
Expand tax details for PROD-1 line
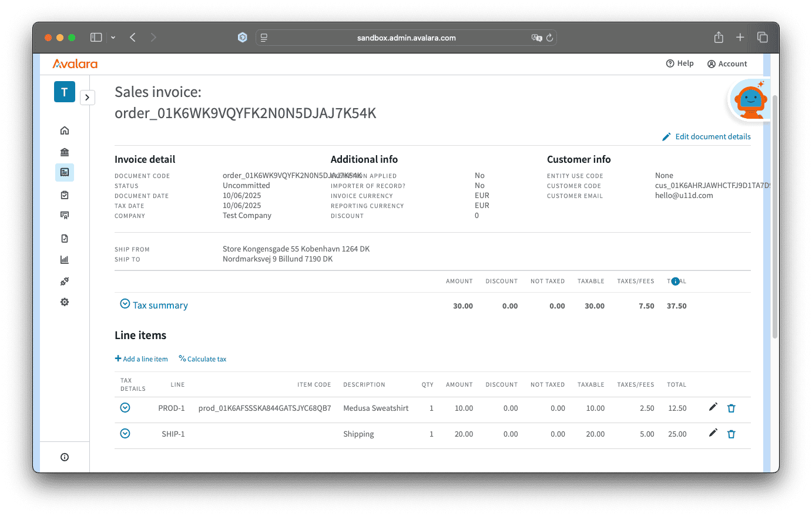point(125,408)
